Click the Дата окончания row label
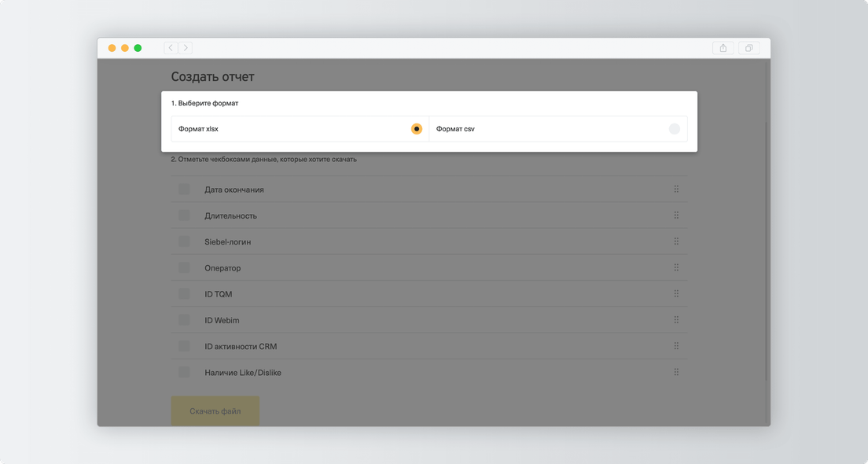868x464 pixels. coord(234,190)
